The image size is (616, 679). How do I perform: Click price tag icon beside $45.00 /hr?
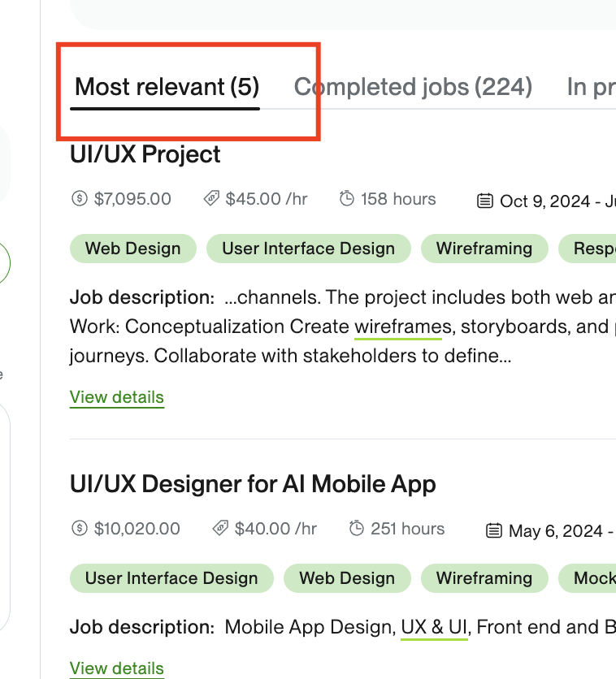[x=211, y=199]
